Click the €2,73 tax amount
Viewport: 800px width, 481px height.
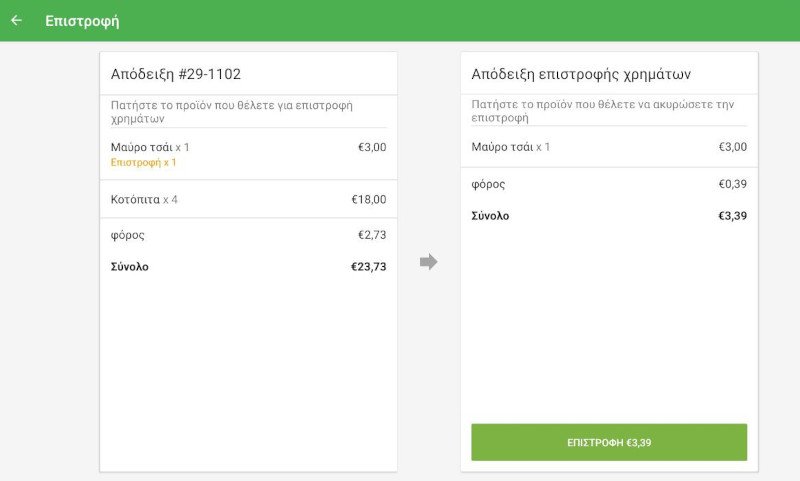(x=372, y=235)
